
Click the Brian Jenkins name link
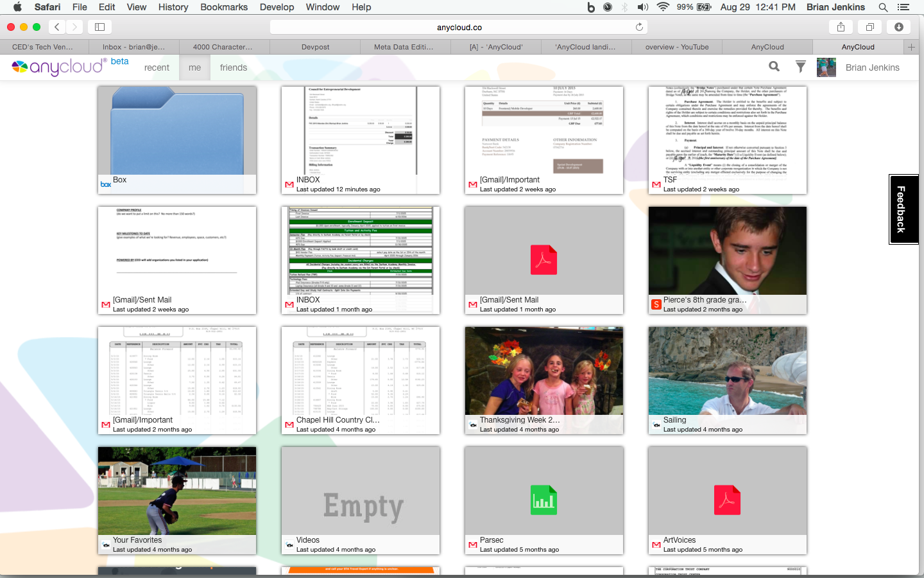pos(872,67)
